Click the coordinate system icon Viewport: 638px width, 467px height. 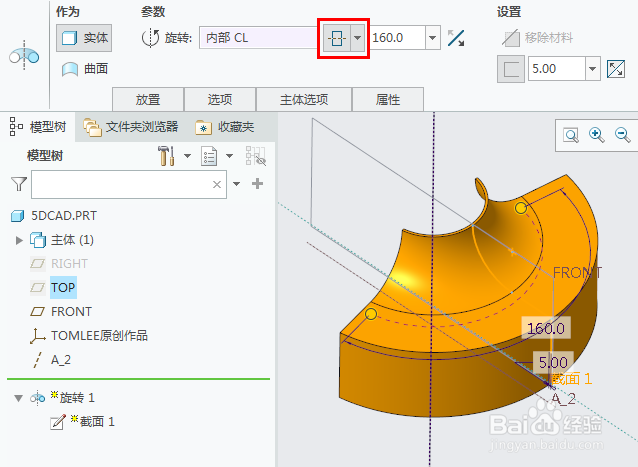point(37,336)
